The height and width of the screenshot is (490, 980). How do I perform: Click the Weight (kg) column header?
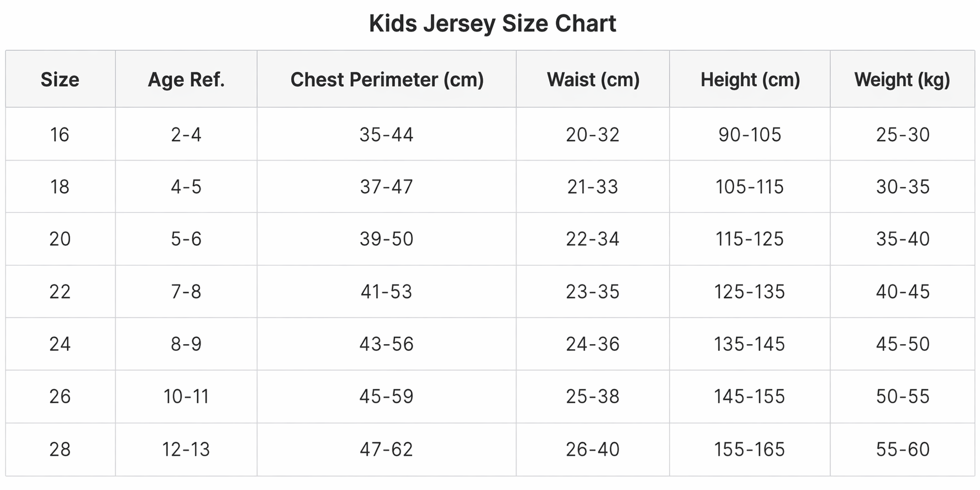click(x=902, y=80)
